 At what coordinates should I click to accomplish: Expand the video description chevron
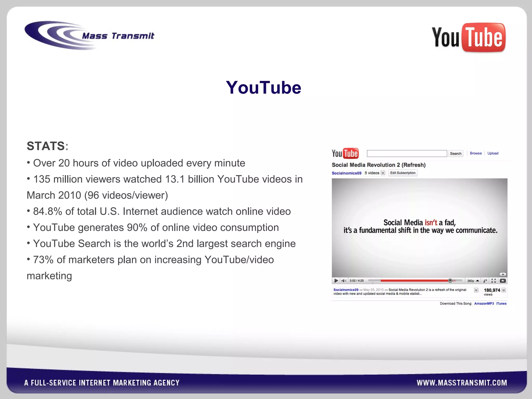coord(476,290)
